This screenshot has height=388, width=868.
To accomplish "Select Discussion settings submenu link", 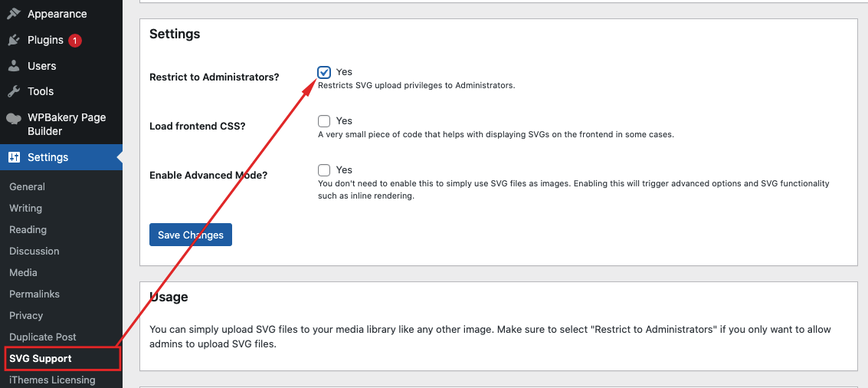I will click(34, 251).
